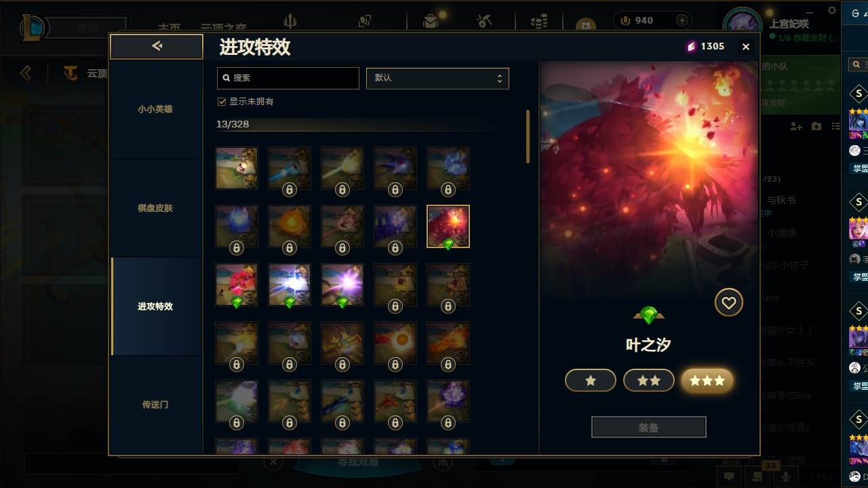This screenshot has width=868, height=488.
Task: Open the 默认 sort dropdown
Action: 437,78
